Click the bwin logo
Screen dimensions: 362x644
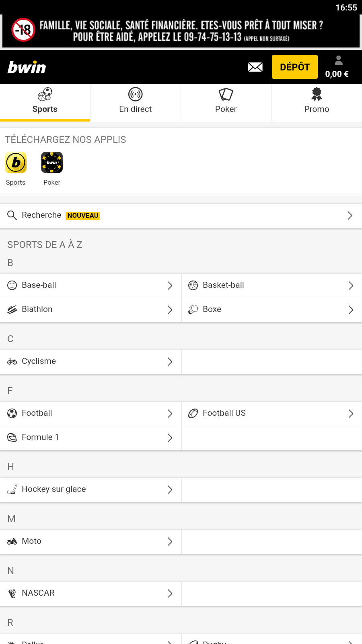tap(27, 67)
